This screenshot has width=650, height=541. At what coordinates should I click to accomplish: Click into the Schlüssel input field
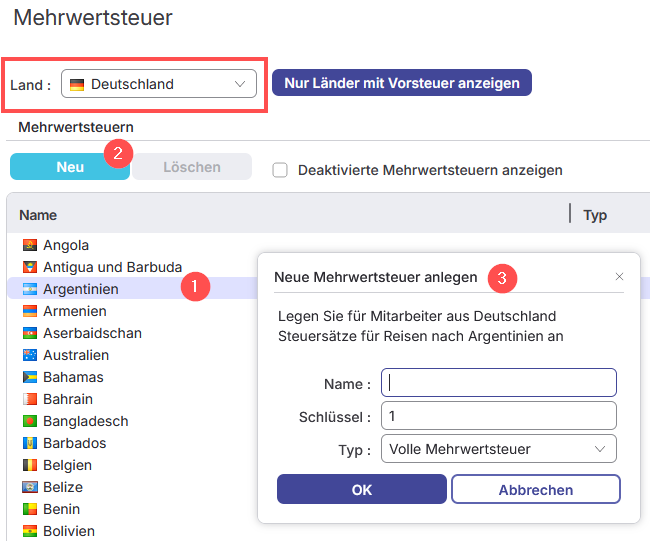[498, 416]
